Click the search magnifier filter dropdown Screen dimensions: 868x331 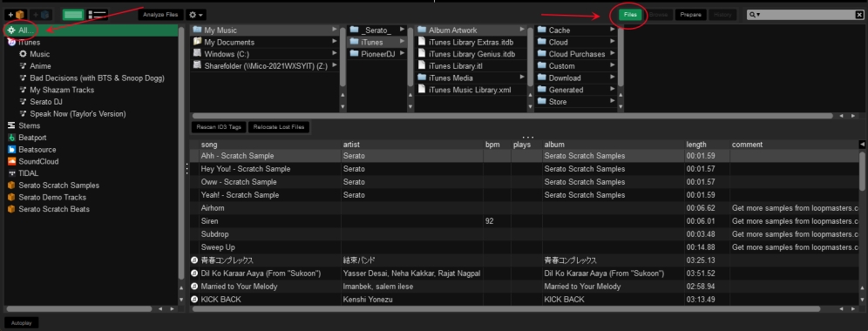coord(755,15)
